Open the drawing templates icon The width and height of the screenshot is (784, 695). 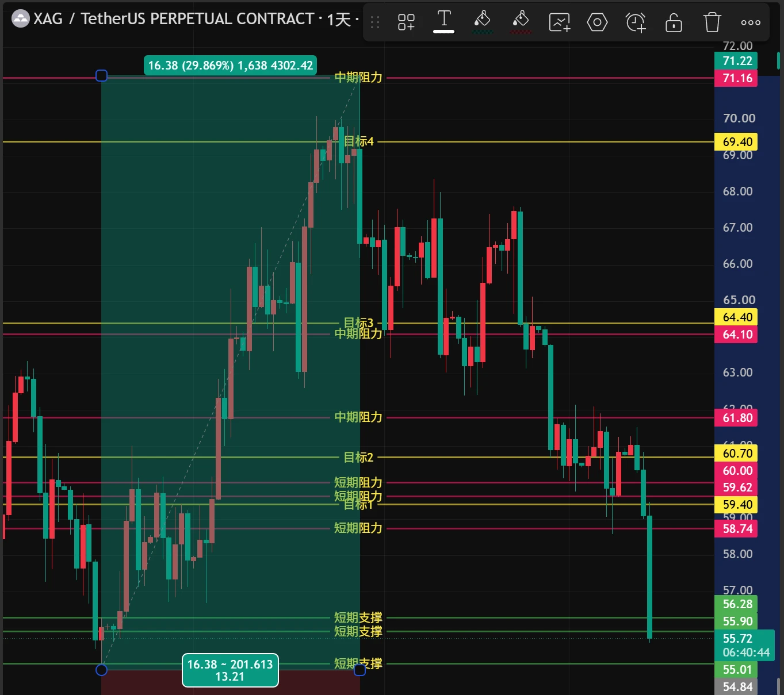[406, 22]
